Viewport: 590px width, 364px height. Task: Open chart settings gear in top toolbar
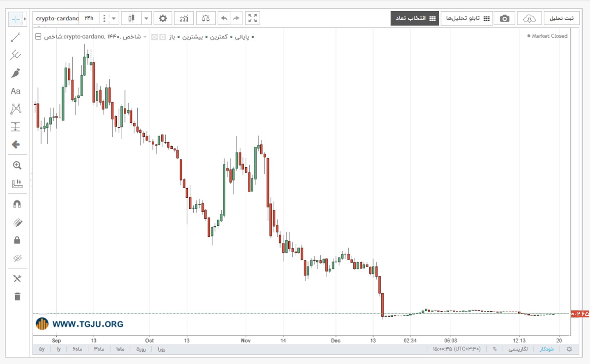(x=163, y=18)
